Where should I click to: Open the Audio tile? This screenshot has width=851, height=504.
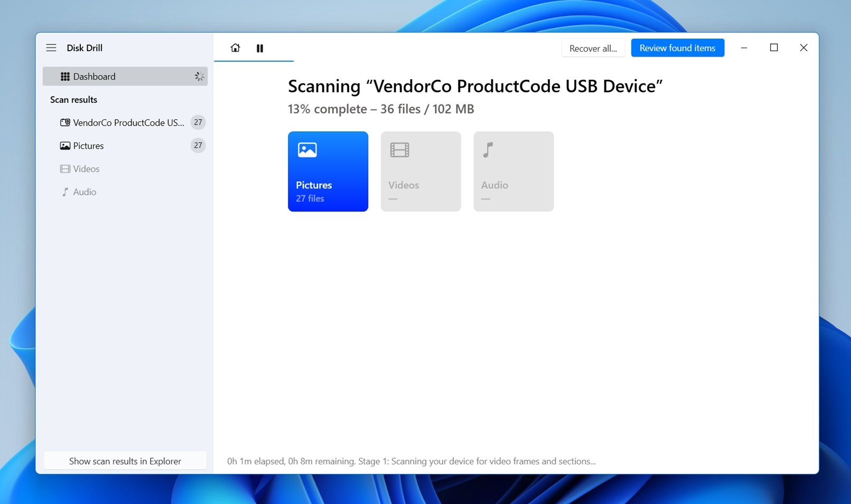coord(513,172)
